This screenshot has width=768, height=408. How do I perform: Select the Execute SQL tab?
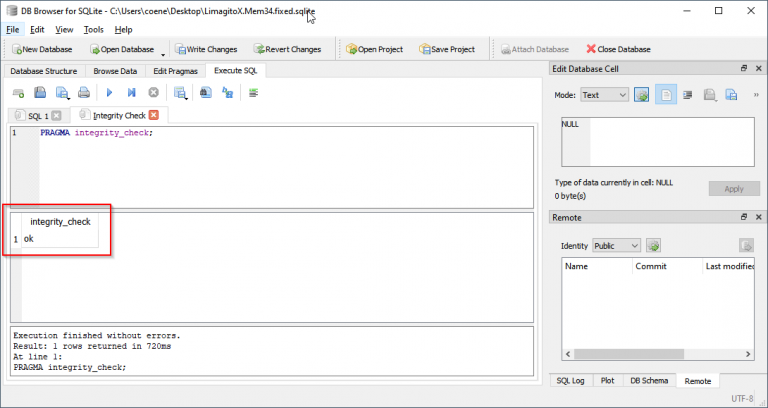pyautogui.click(x=236, y=71)
